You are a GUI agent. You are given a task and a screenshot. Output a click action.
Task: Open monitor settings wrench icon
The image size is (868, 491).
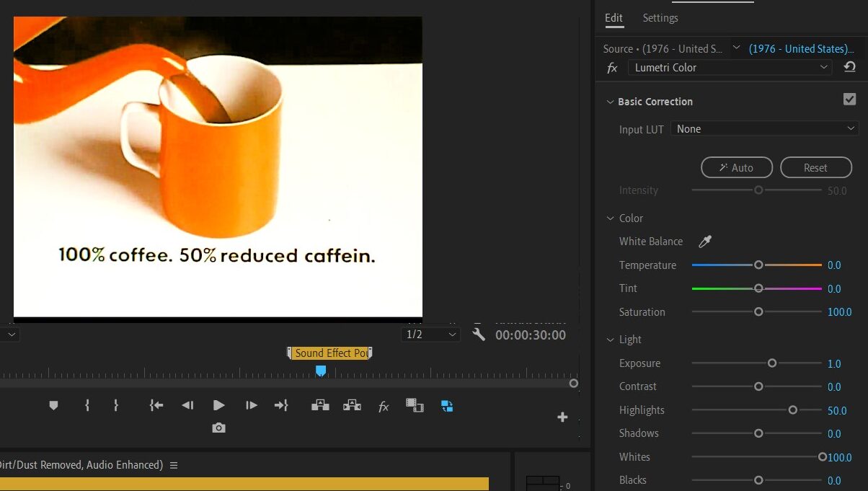point(479,335)
